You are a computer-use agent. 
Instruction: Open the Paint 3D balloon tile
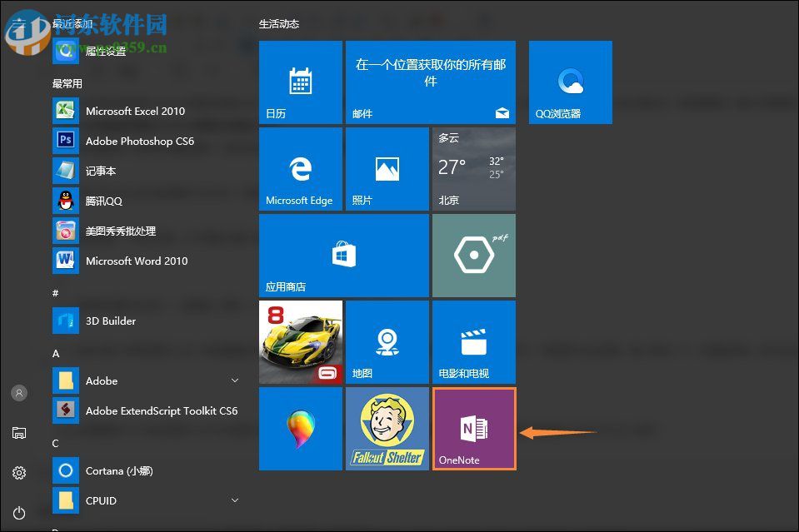[301, 429]
